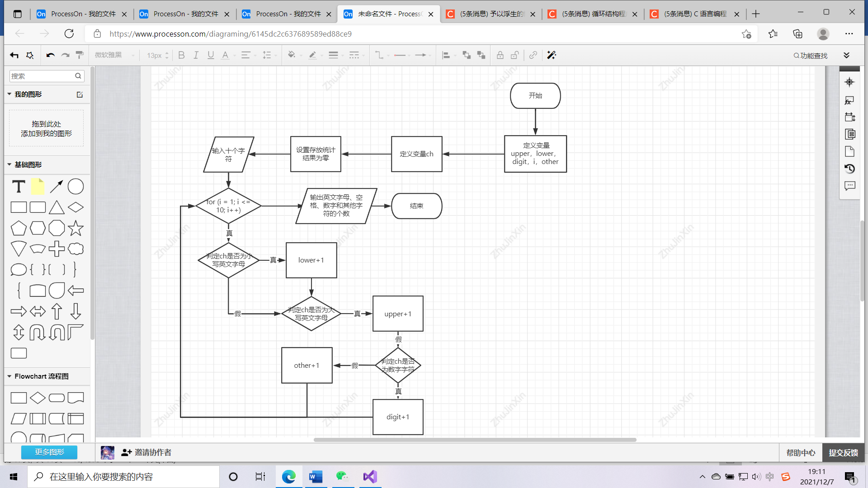Open the comments speech bubble panel

(x=849, y=186)
